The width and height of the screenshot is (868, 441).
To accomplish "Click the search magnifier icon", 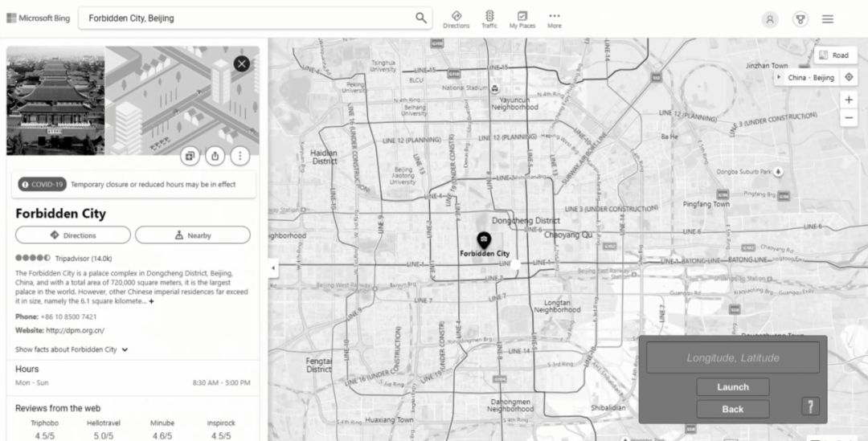I will (420, 18).
